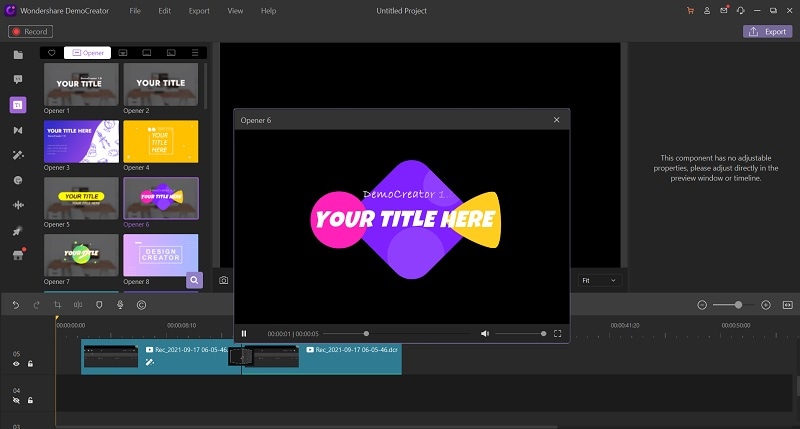Zoom out timeline with minus icon
Viewport: 800px width, 429px height.
(x=702, y=305)
